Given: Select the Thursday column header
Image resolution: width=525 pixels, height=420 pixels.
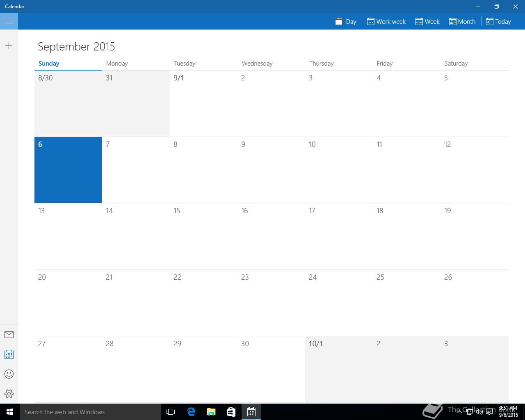Looking at the screenshot, I should pyautogui.click(x=322, y=64).
